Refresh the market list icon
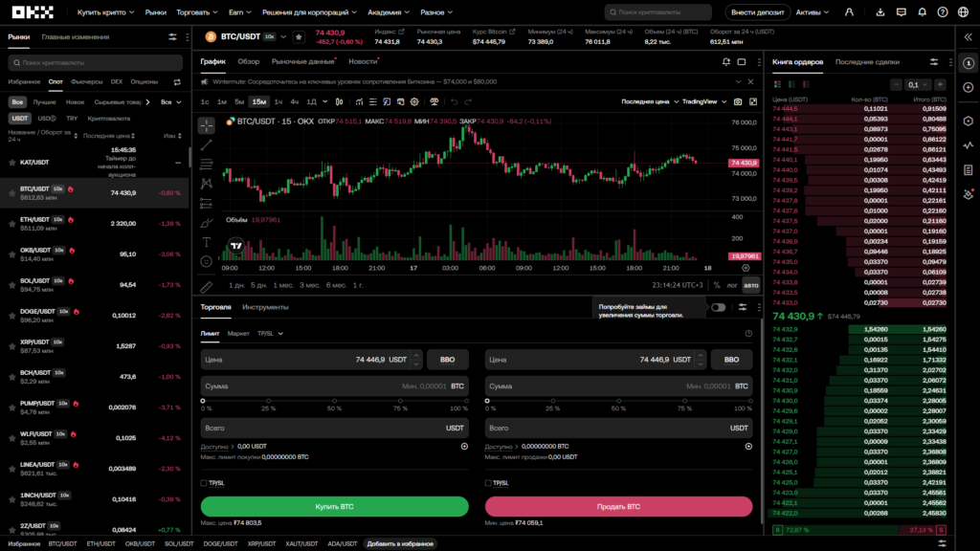Image resolution: width=980 pixels, height=551 pixels. [x=177, y=82]
